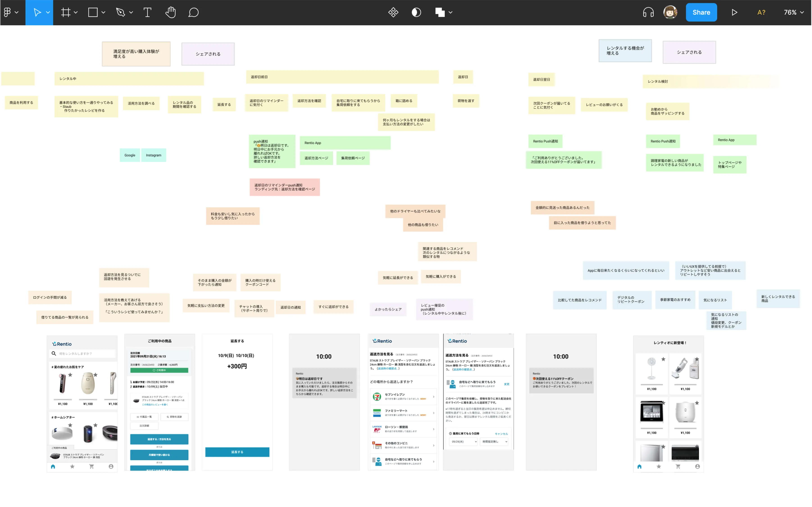Expand shape tools dropdown arrow
812x507 pixels.
104,12
